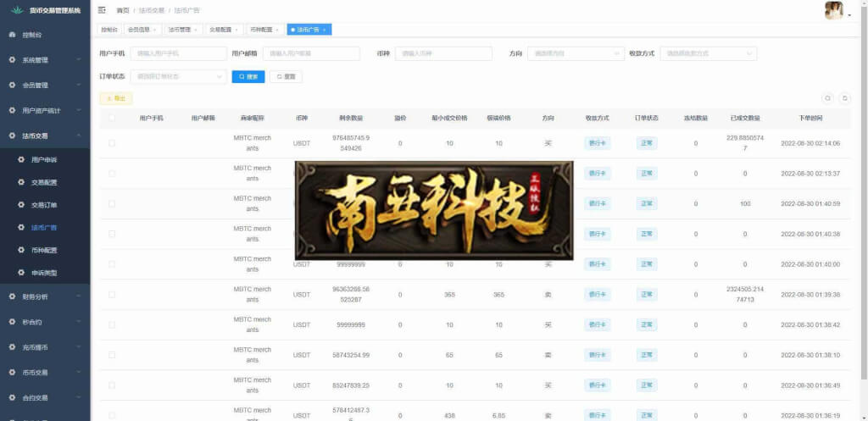Viewport: 868px width, 421px height.
Task: Click the value 85247839.25 in the table
Action: tap(351, 385)
